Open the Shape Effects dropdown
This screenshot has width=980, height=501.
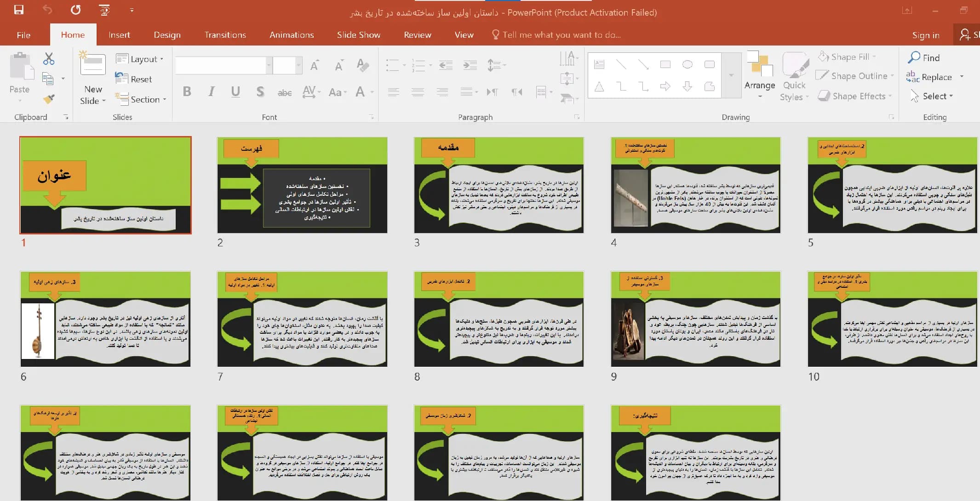855,96
